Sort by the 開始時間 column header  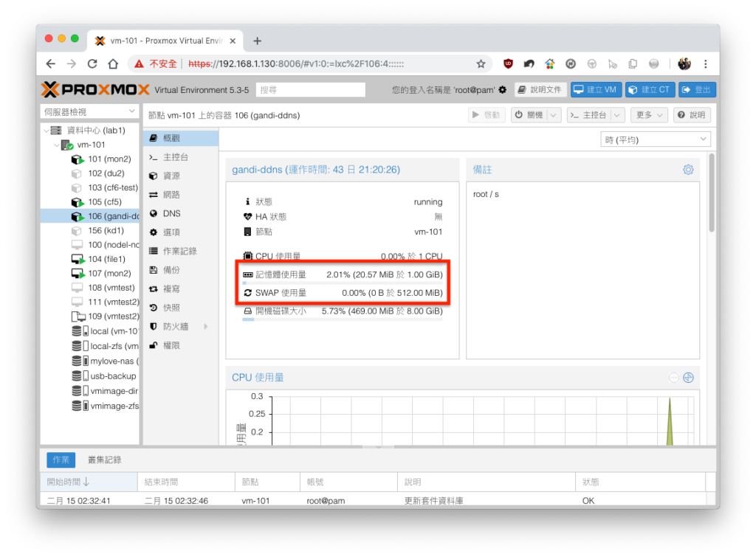point(89,482)
